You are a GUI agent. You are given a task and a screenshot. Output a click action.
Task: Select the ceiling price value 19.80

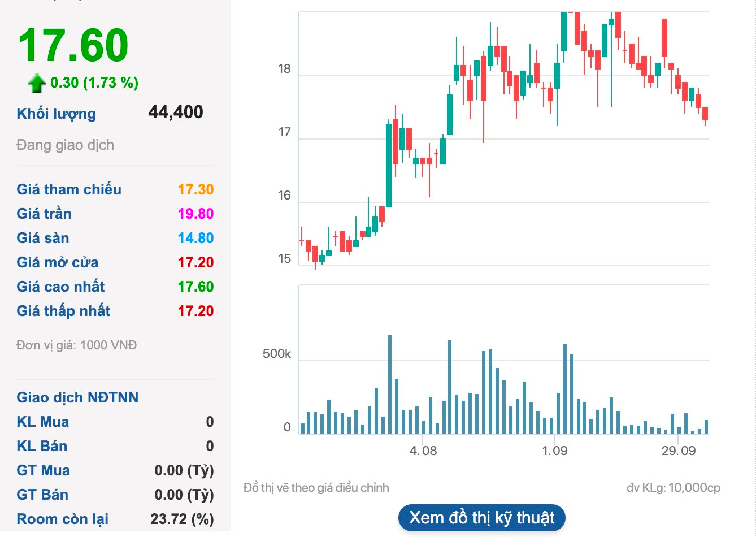point(195,214)
